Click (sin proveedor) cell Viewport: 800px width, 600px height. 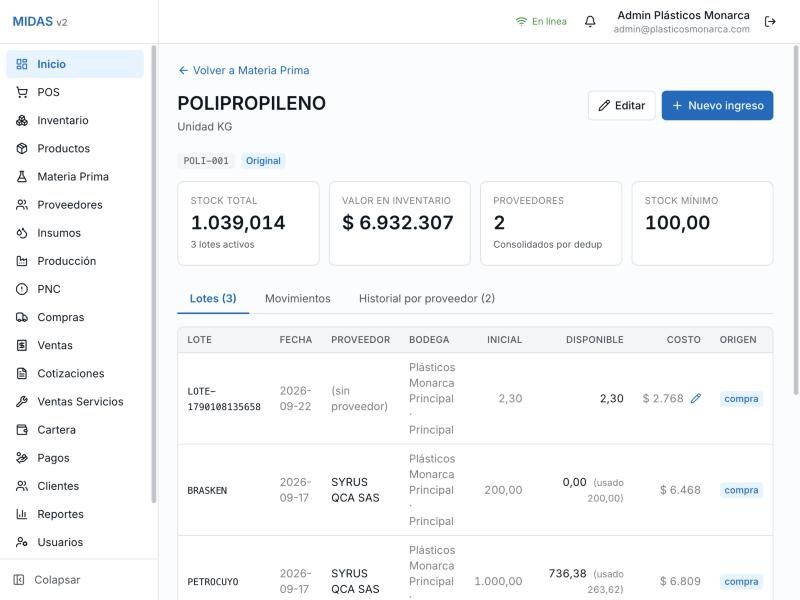click(x=359, y=398)
